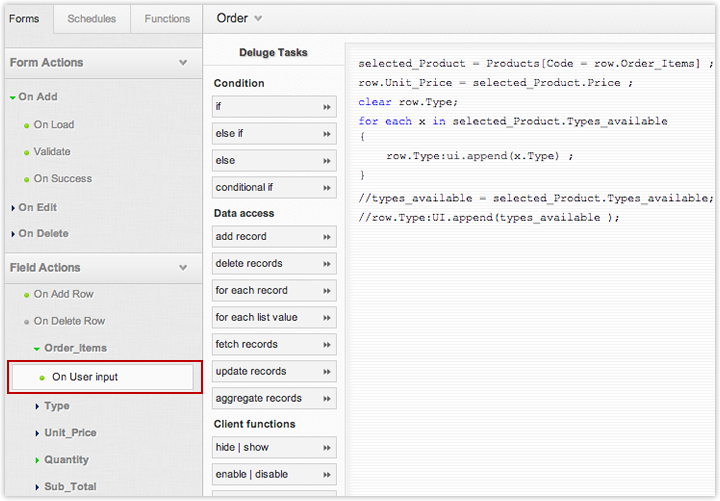Click On User input under Order_Items
This screenshot has height=501, width=720.
(x=84, y=377)
